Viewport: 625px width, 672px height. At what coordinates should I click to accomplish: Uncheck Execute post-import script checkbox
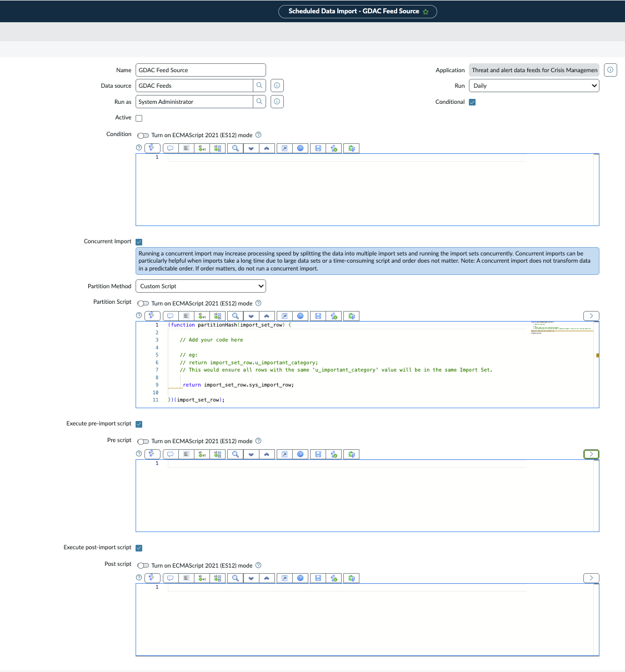point(139,548)
